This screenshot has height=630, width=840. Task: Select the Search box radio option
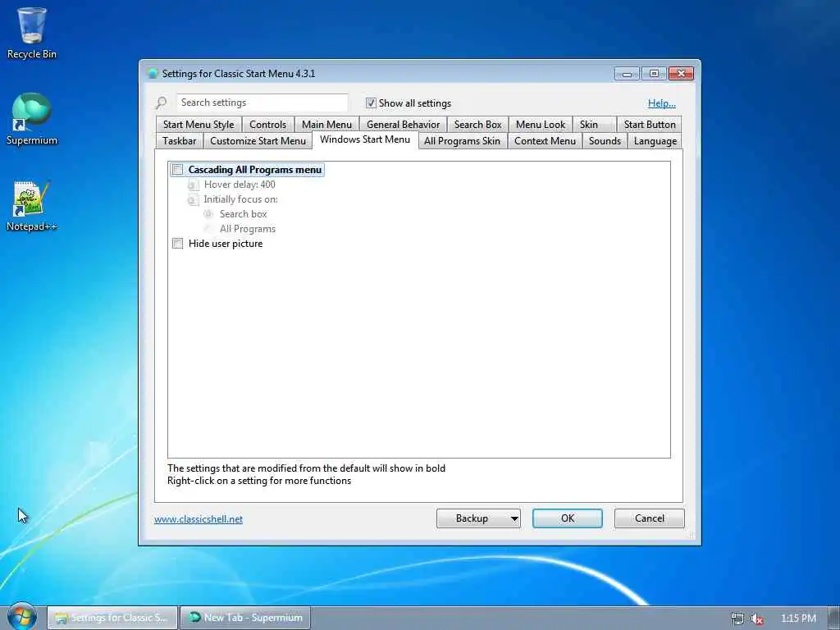[x=208, y=214]
